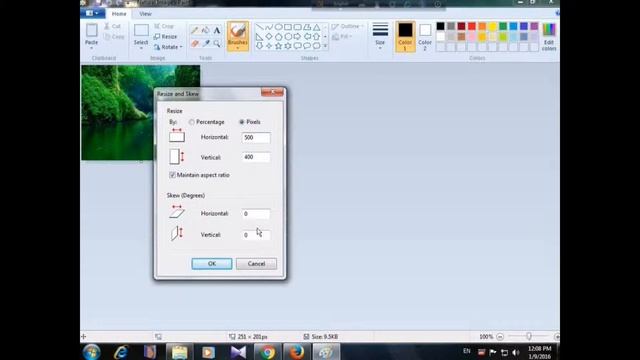The height and width of the screenshot is (360, 640).
Task: Switch to the View ribbon tab
Action: (x=145, y=14)
